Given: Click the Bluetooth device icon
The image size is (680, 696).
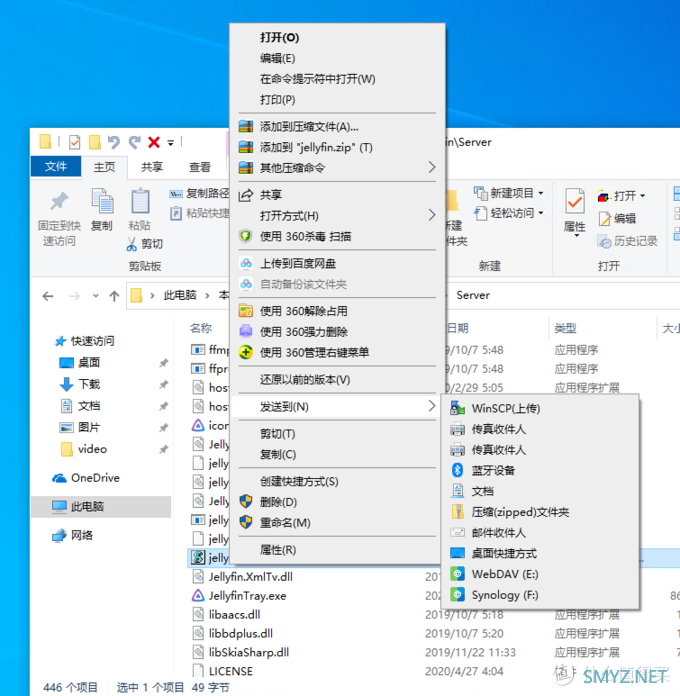Looking at the screenshot, I should pyautogui.click(x=457, y=470).
